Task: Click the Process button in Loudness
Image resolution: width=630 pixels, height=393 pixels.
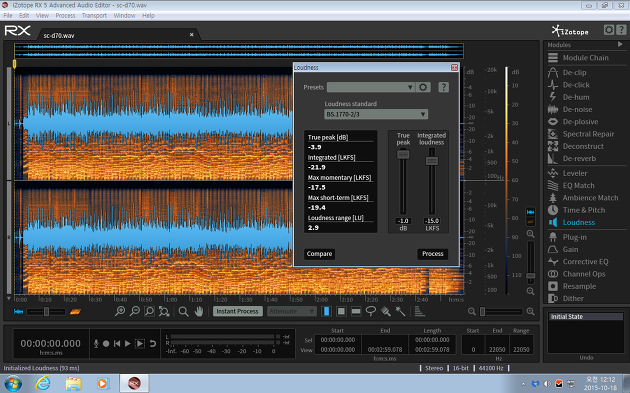Action: tap(433, 254)
